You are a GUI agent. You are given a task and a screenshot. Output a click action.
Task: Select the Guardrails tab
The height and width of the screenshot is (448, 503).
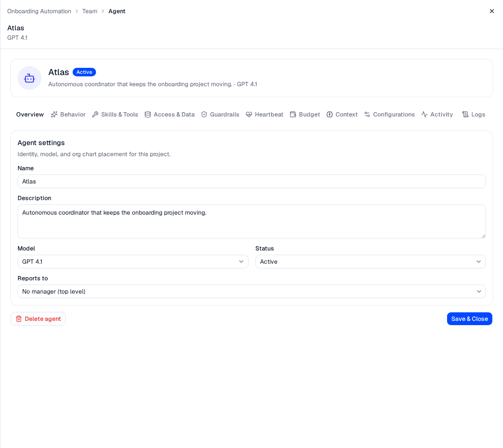pyautogui.click(x=220, y=114)
